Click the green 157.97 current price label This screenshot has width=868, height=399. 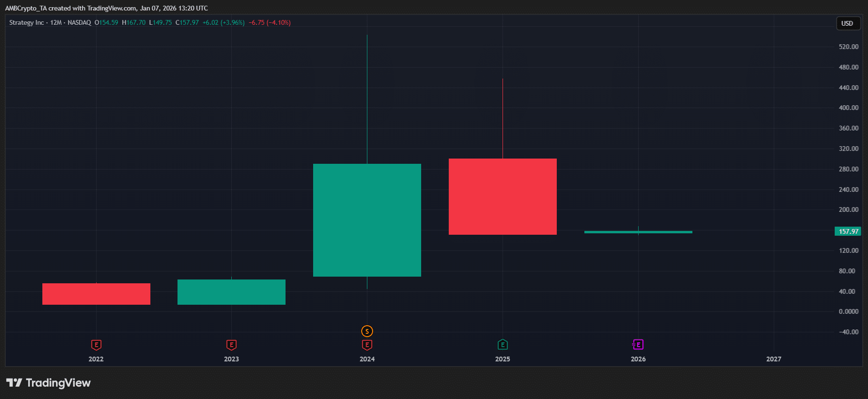(848, 231)
